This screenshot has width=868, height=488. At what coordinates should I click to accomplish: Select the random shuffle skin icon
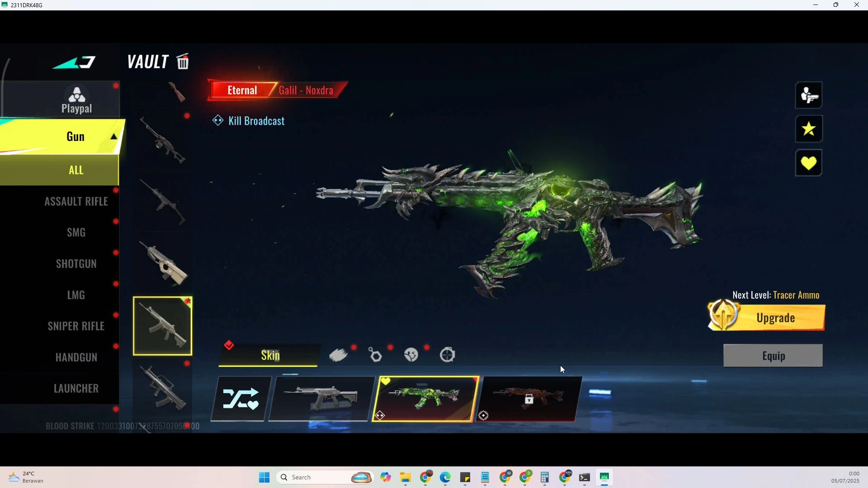[x=241, y=399]
